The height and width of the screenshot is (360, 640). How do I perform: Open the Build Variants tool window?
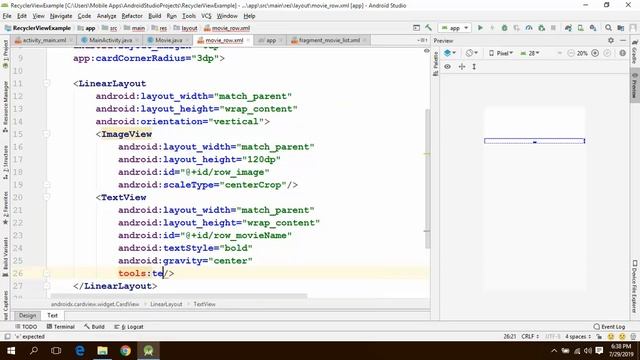(5, 257)
